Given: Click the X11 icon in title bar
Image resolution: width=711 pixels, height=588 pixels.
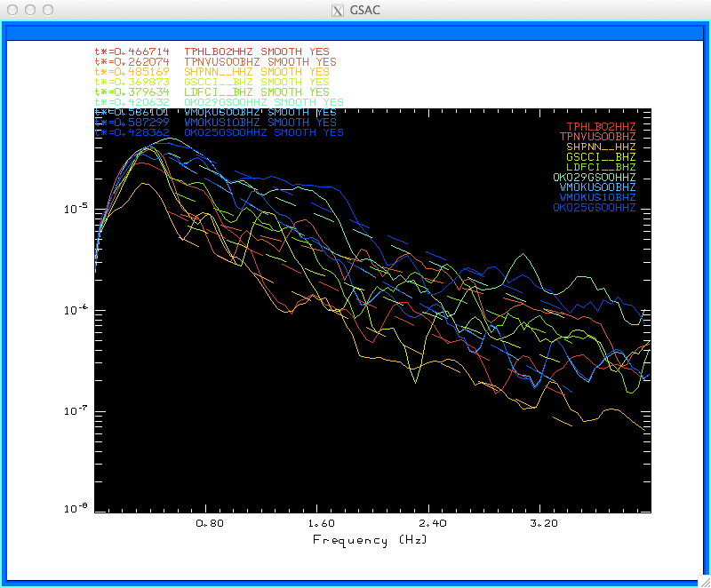Looking at the screenshot, I should click(338, 10).
